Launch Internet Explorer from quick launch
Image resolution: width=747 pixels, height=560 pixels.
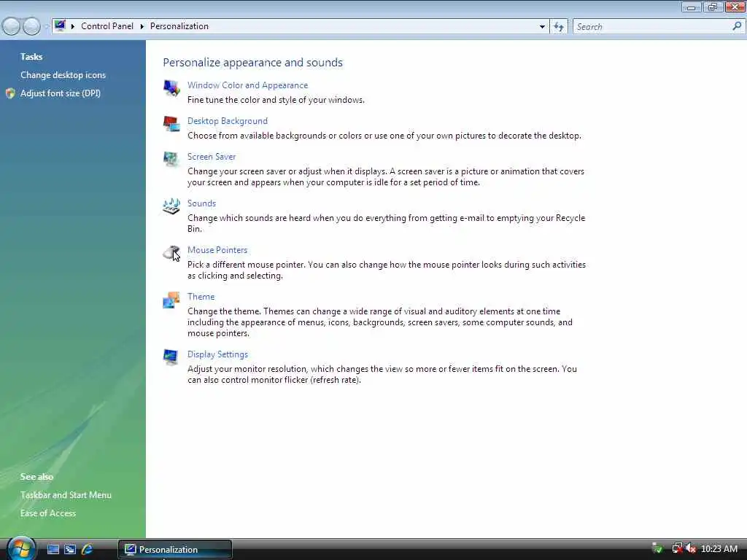pos(88,550)
